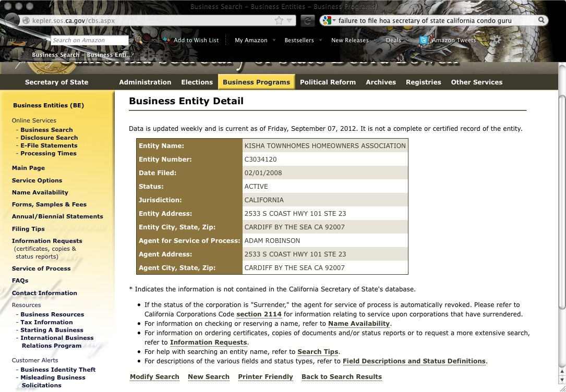The image size is (566, 392).
Task: Open Forms, Samples & Fees link
Action: coord(49,204)
